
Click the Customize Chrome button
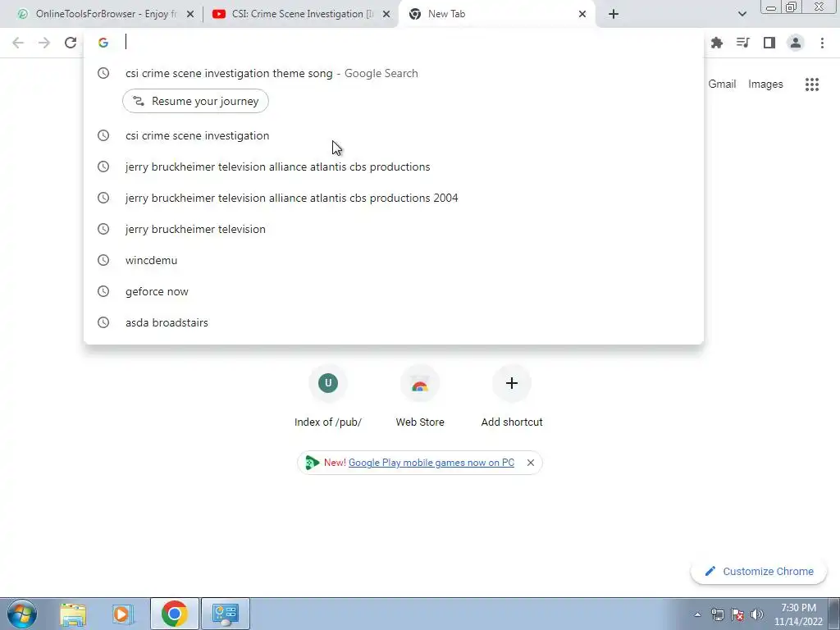[759, 572]
